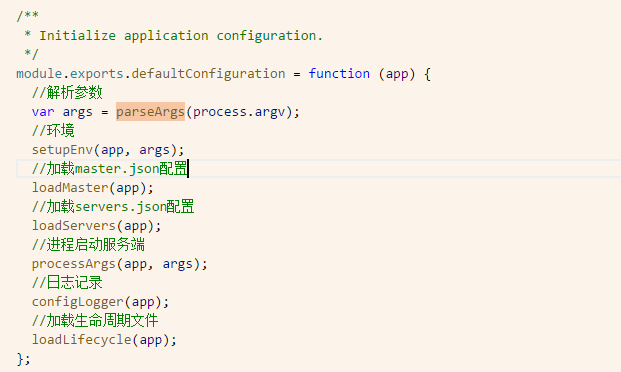Click the highlighted parseArgs function call

point(150,111)
